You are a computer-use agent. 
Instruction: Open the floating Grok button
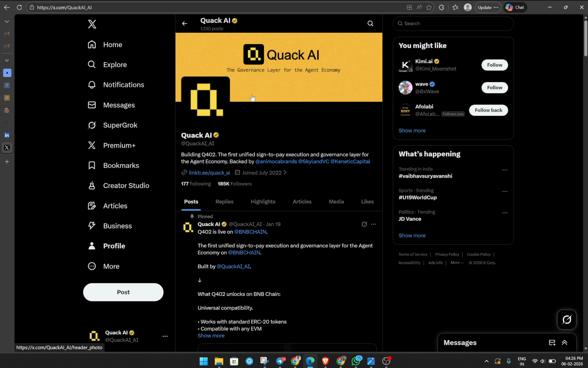click(567, 320)
